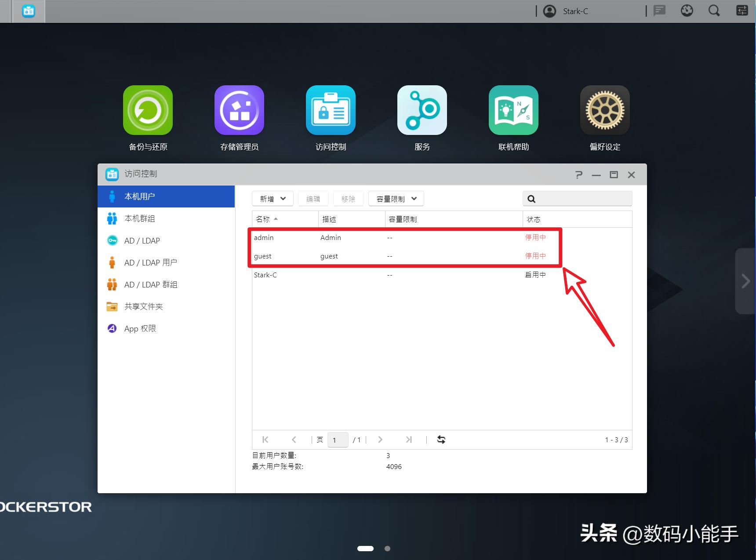Screen dimensions: 756x560
Task: Open the notification chat icon in top bar
Action: [659, 11]
